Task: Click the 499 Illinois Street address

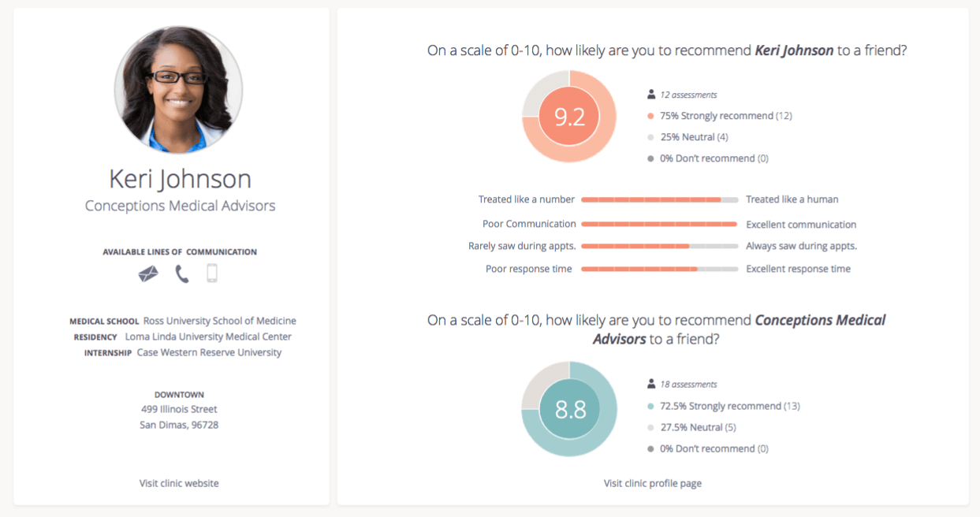Action: (179, 410)
